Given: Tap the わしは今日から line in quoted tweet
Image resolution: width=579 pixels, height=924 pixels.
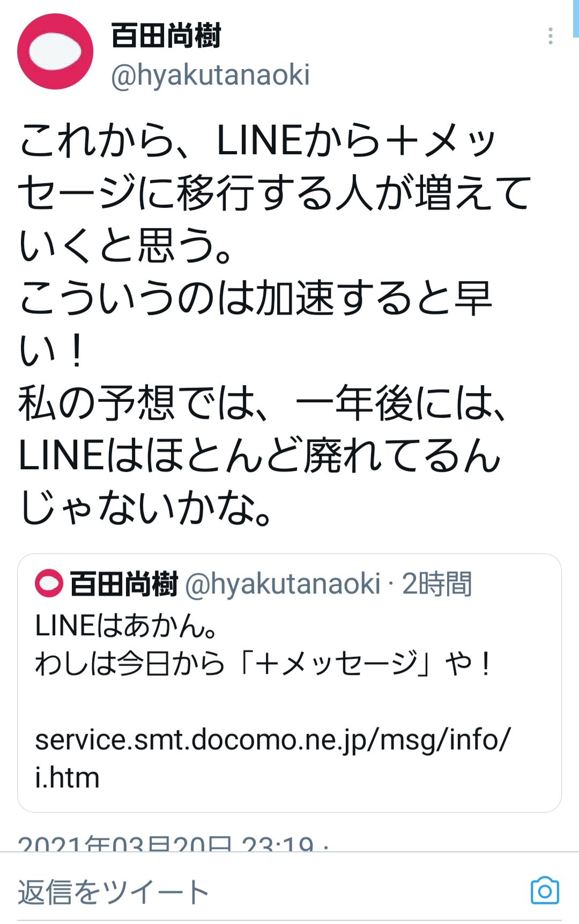Looking at the screenshot, I should click(263, 664).
